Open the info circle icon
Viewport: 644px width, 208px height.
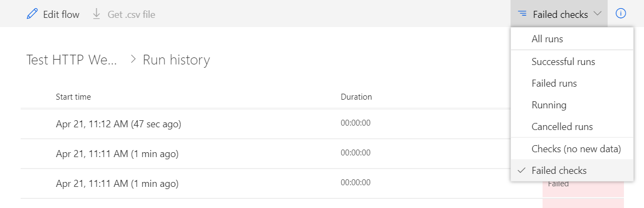pos(621,14)
